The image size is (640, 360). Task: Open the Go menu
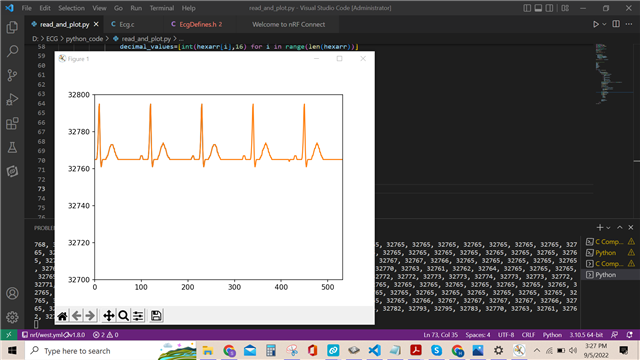(x=118, y=8)
